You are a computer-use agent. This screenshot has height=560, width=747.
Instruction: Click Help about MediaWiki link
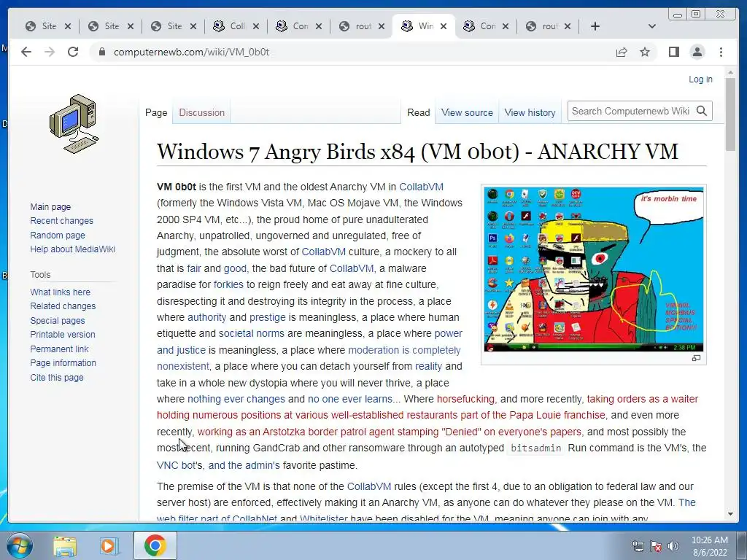click(72, 249)
